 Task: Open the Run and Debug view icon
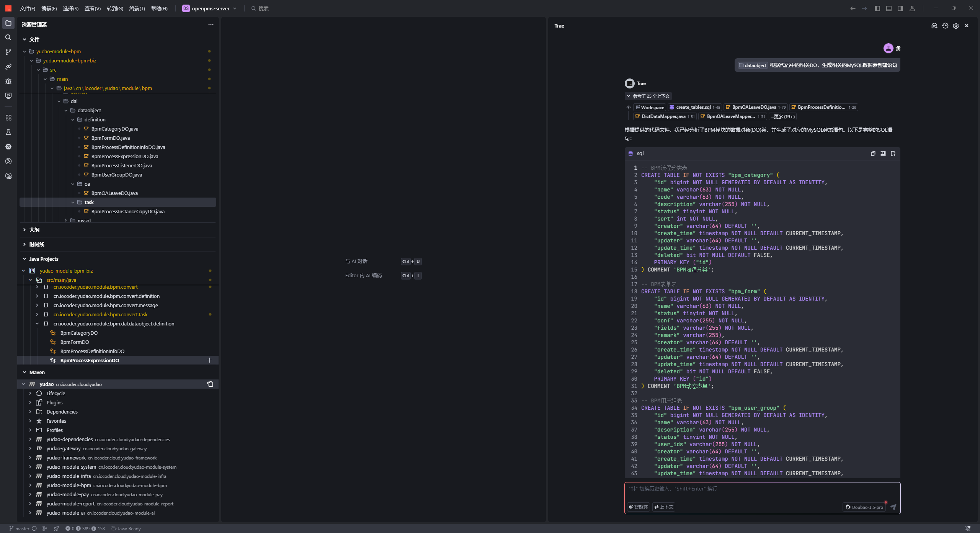click(x=8, y=81)
